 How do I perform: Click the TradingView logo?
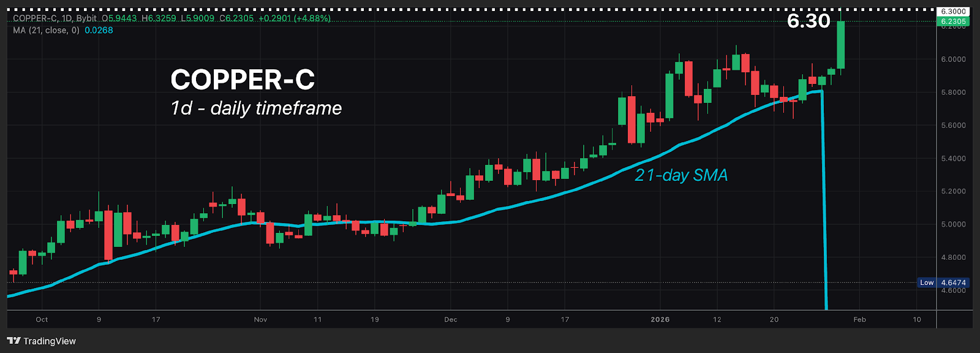(x=42, y=341)
